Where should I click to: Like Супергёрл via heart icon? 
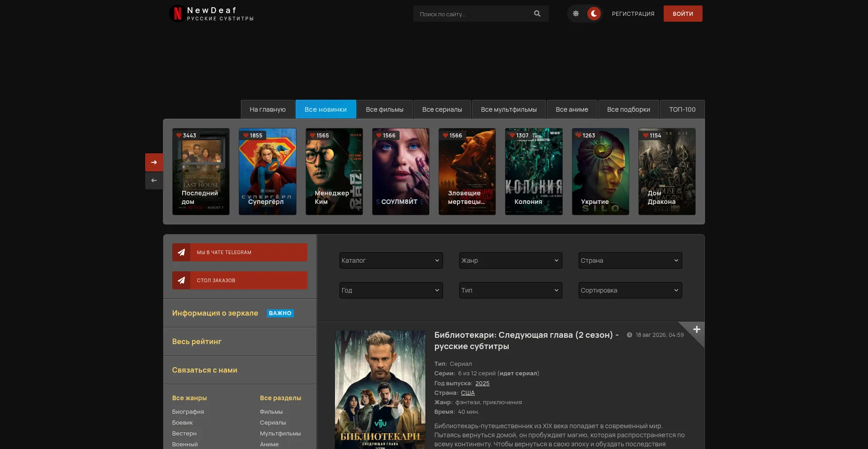pos(246,135)
